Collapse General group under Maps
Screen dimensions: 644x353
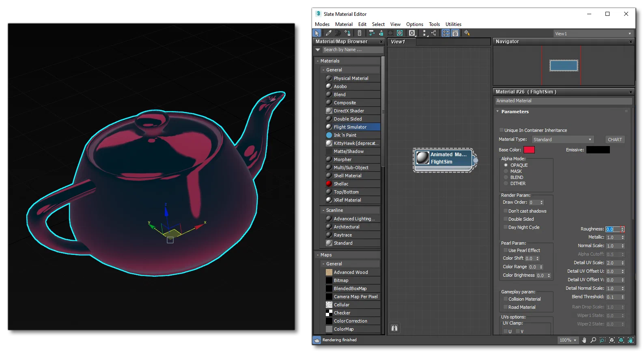click(323, 264)
